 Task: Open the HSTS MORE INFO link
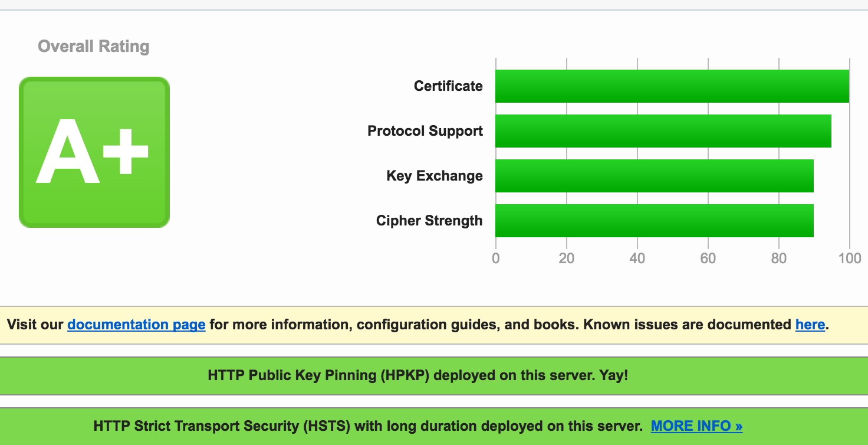(x=696, y=426)
